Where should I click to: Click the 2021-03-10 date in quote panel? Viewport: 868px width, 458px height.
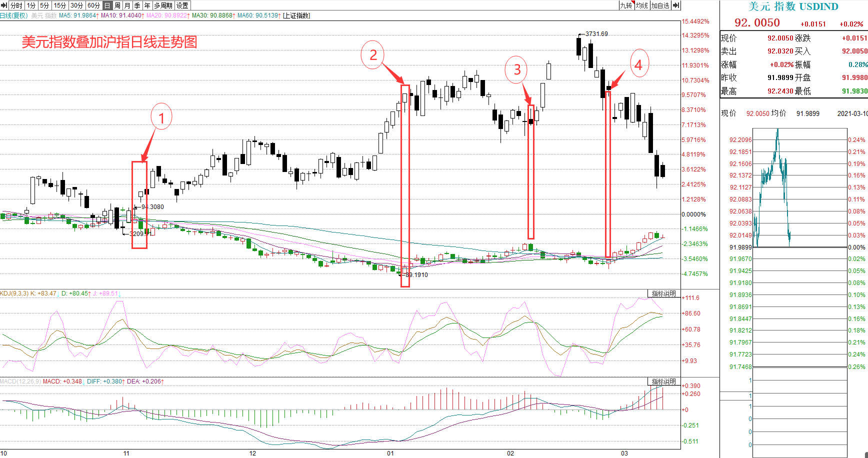[852, 113]
